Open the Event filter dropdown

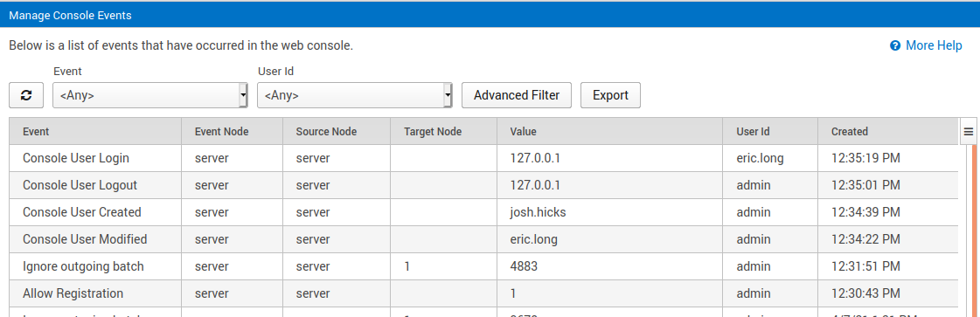pyautogui.click(x=150, y=95)
